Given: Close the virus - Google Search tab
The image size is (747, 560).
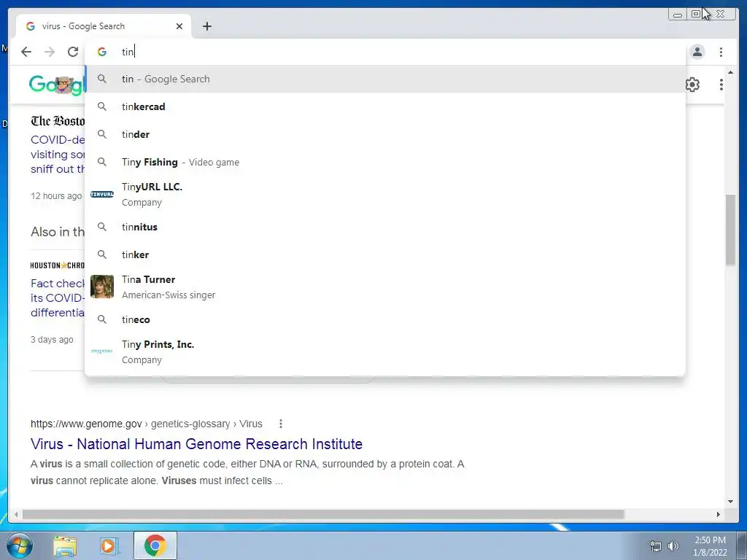Looking at the screenshot, I should pyautogui.click(x=179, y=26).
